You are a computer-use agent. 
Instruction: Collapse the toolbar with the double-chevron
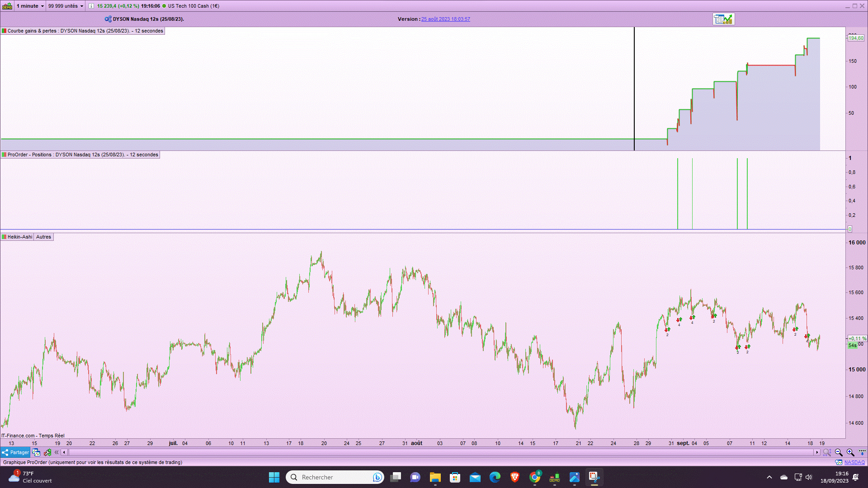[57, 452]
